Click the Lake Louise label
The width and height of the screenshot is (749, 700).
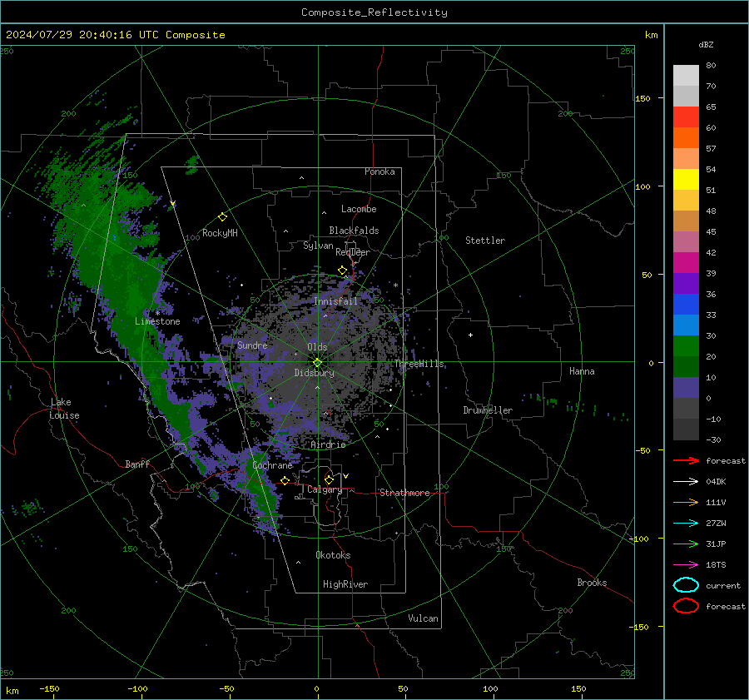pos(64,409)
